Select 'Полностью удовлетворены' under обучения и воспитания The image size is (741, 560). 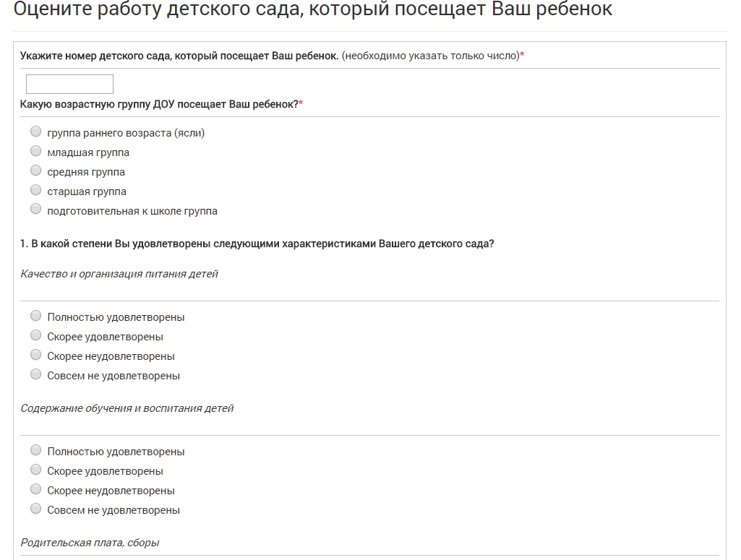(36, 450)
